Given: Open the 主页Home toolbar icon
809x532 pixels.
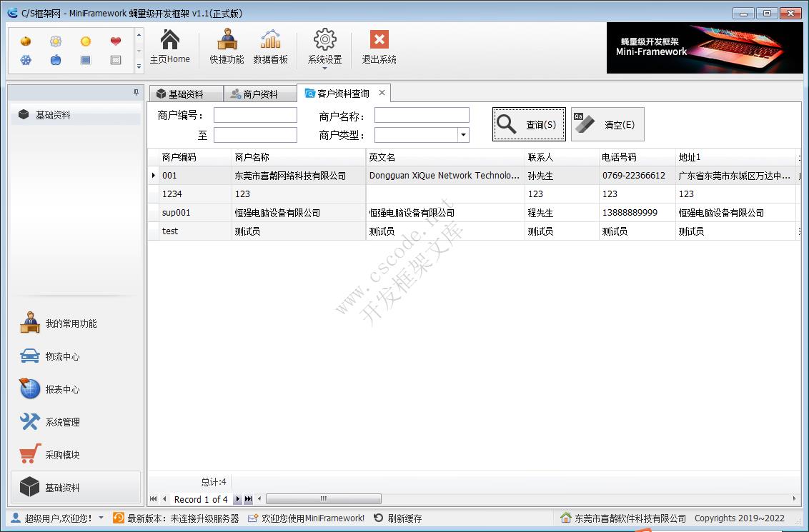Looking at the screenshot, I should pyautogui.click(x=169, y=46).
